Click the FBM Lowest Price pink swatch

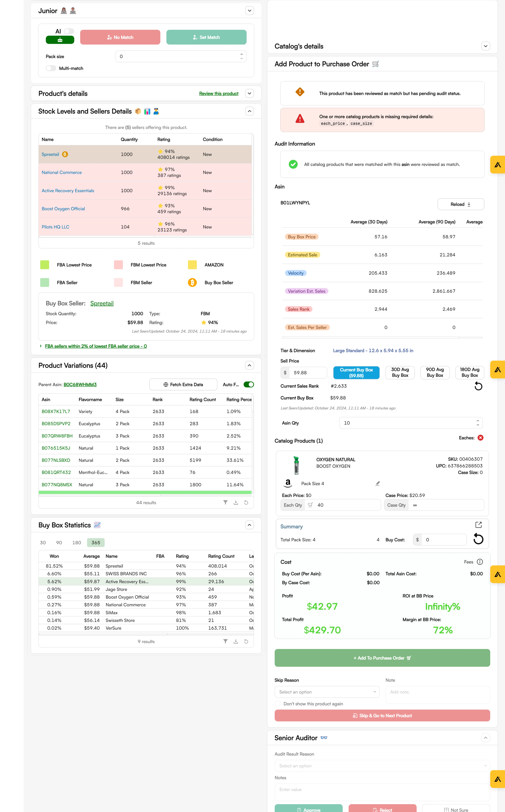pos(118,265)
